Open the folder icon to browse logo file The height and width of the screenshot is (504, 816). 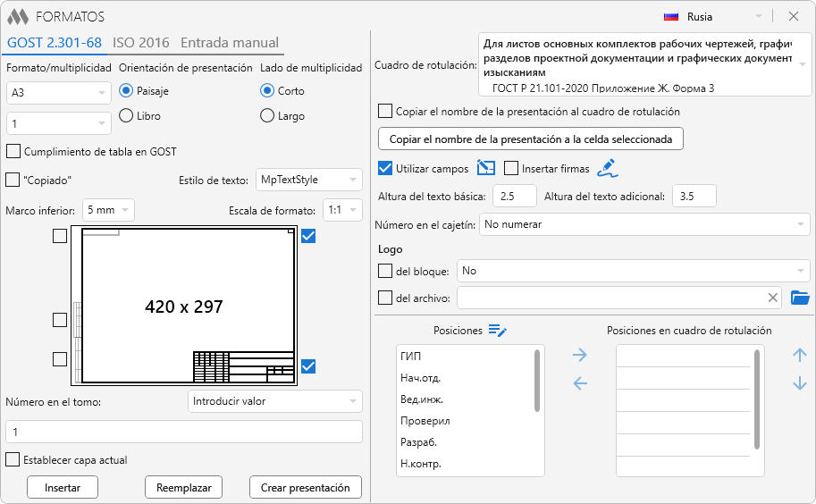pyautogui.click(x=800, y=298)
